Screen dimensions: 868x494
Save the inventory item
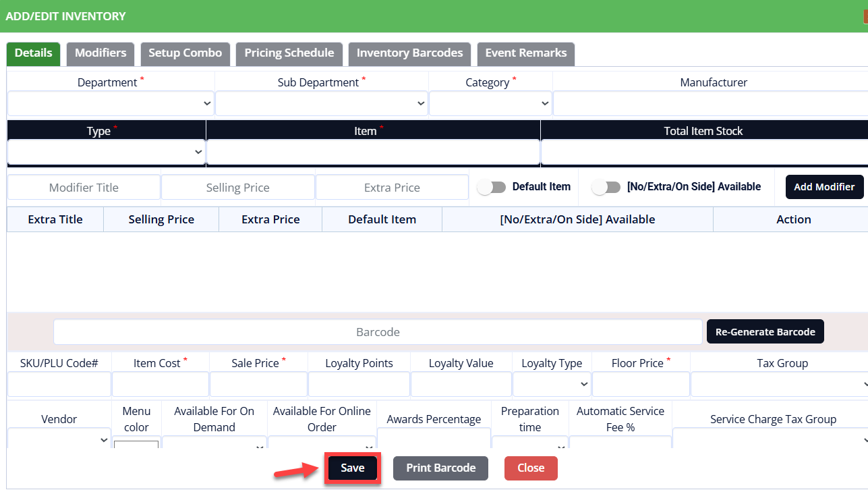point(353,468)
